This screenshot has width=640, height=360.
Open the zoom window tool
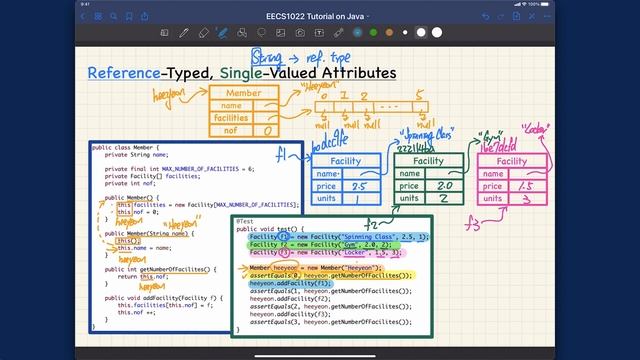[x=164, y=33]
